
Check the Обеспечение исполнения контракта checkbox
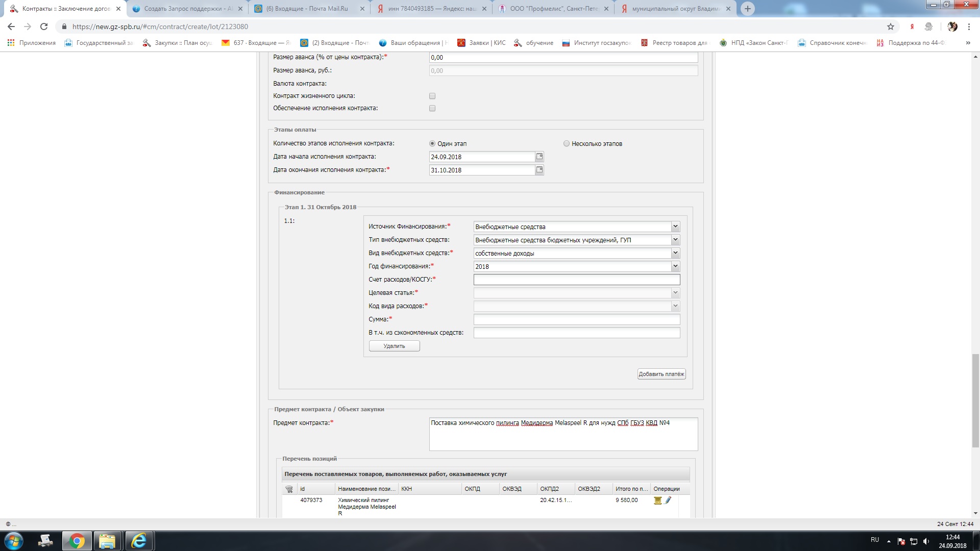(432, 108)
